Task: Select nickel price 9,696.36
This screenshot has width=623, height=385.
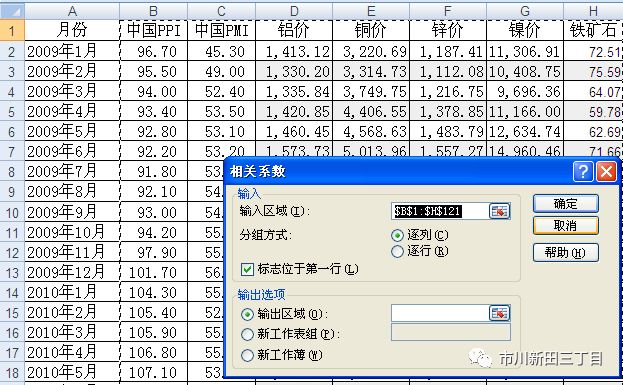Action: tap(525, 91)
